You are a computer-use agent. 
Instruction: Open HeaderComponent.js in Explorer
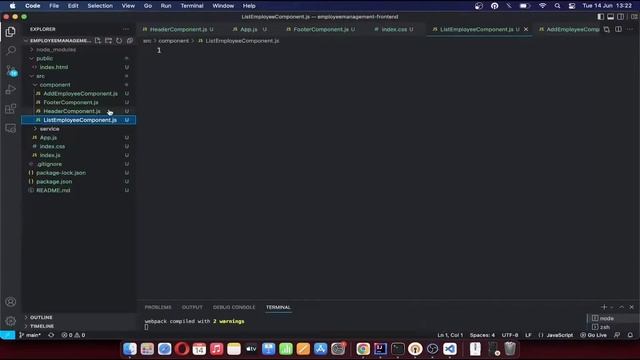point(72,111)
